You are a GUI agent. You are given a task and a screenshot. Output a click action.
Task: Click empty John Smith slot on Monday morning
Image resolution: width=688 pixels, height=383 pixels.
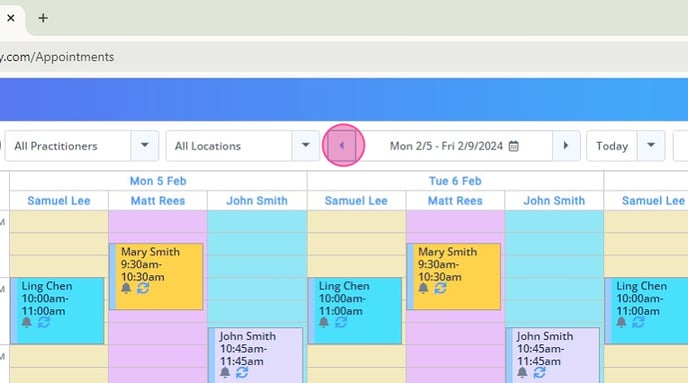click(x=257, y=255)
